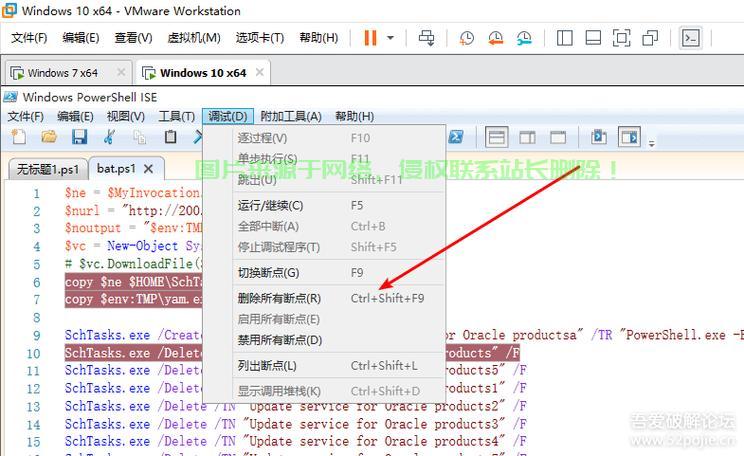Open VMware 虚拟机(M) menu

[194, 37]
